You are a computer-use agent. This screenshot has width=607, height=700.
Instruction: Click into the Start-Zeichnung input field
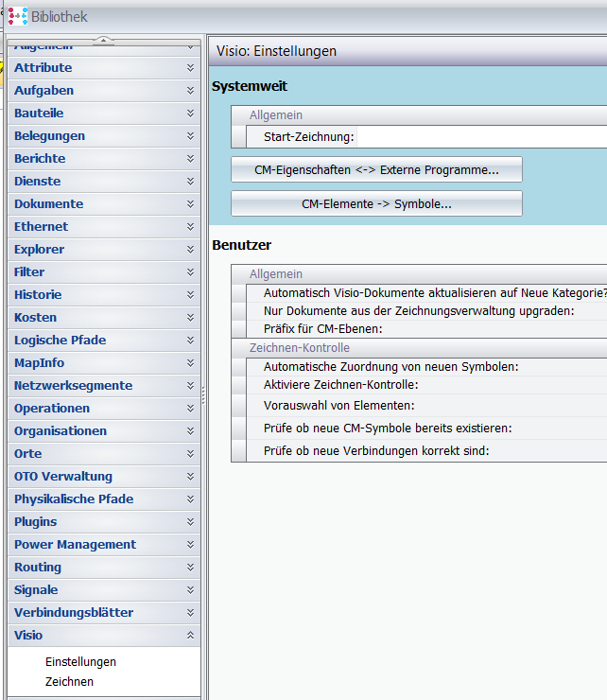(482, 137)
